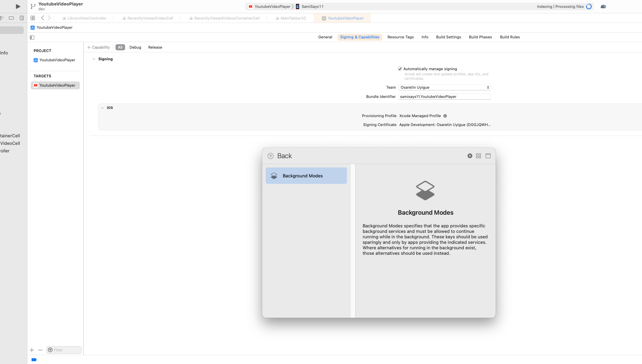Select the All configurations filter
Image resolution: width=642 pixels, height=364 pixels.
pyautogui.click(x=120, y=47)
